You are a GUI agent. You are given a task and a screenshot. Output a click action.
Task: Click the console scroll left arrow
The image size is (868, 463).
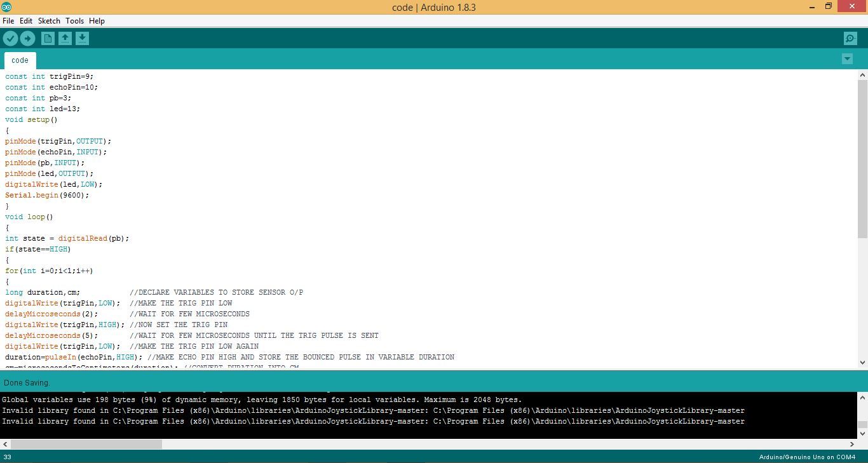[4, 444]
